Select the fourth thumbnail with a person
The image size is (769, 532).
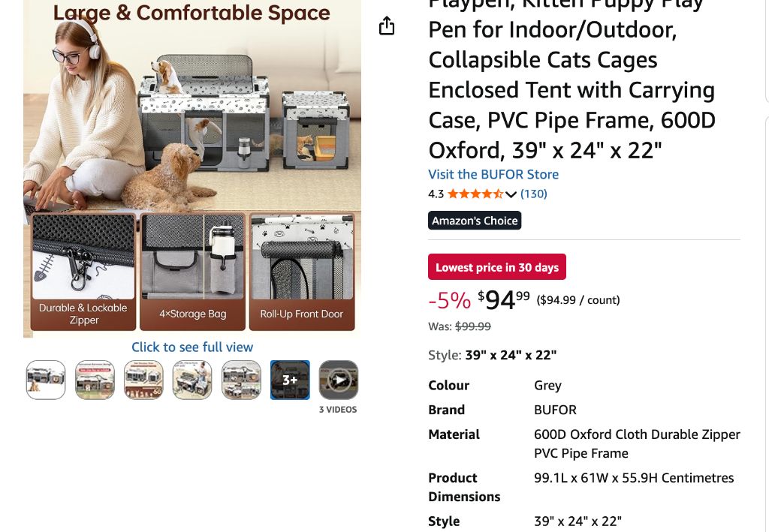192,380
